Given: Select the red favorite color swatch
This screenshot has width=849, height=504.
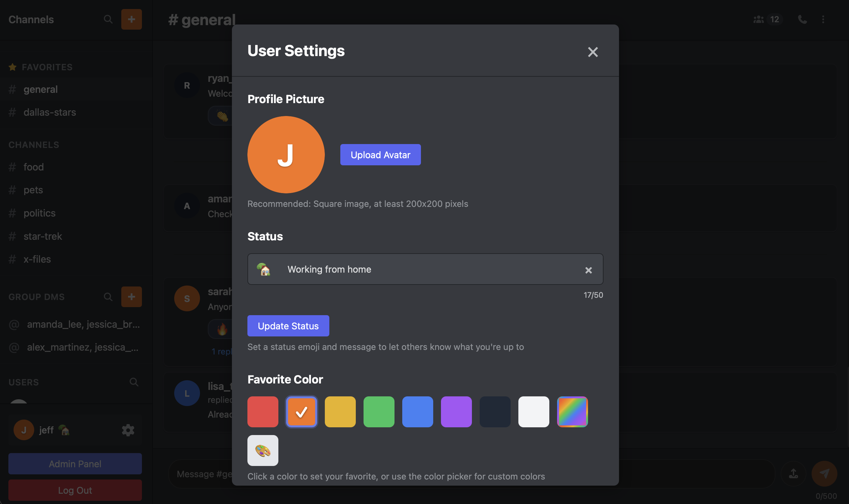Looking at the screenshot, I should pos(263,412).
